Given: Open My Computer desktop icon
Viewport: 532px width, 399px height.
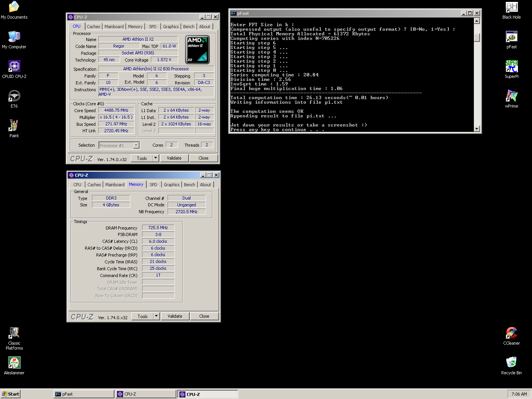Looking at the screenshot, I should (14, 40).
